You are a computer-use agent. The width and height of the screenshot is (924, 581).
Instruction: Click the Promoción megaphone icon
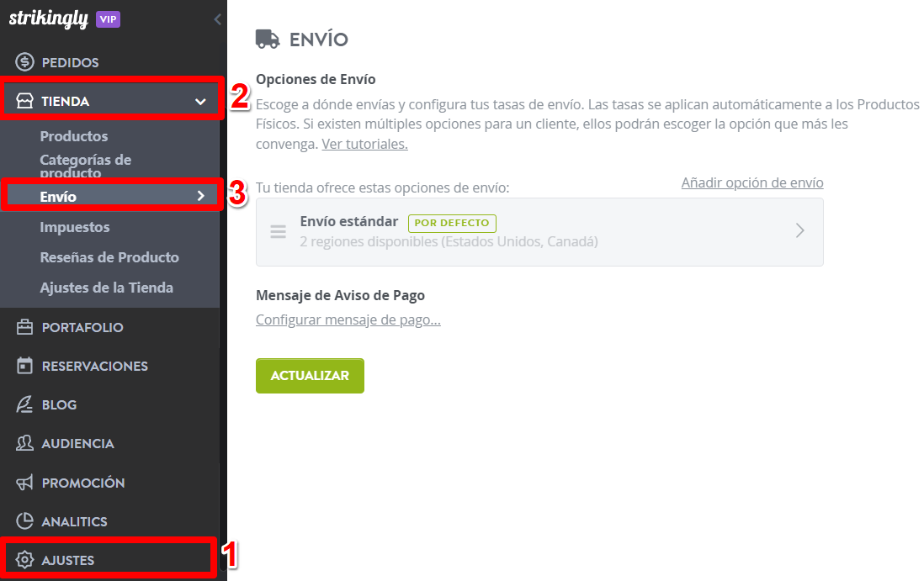24,483
